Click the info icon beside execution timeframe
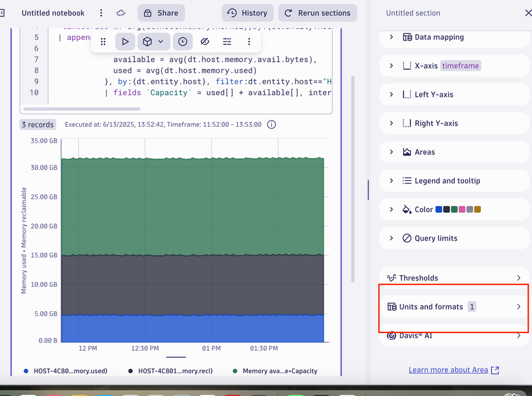The width and height of the screenshot is (532, 396). (x=272, y=125)
